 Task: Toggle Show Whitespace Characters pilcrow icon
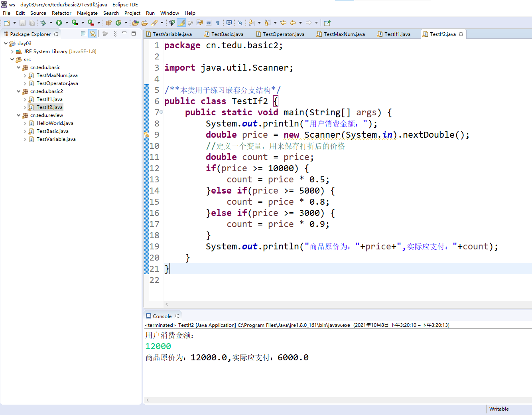click(218, 23)
